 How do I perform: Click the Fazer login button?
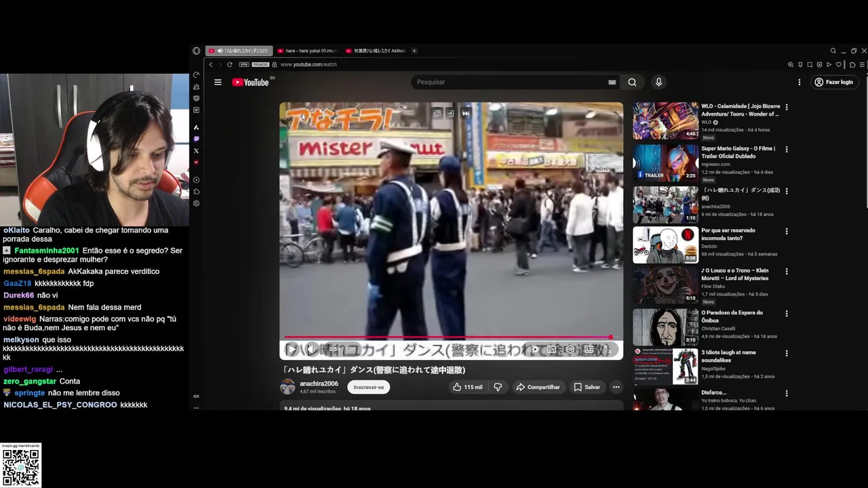[x=833, y=82]
